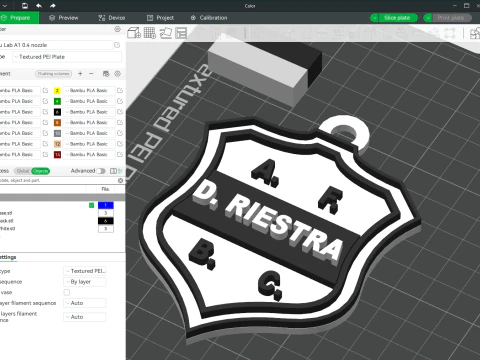
Task: Expand the Slice plate options arrow
Action: (374, 18)
